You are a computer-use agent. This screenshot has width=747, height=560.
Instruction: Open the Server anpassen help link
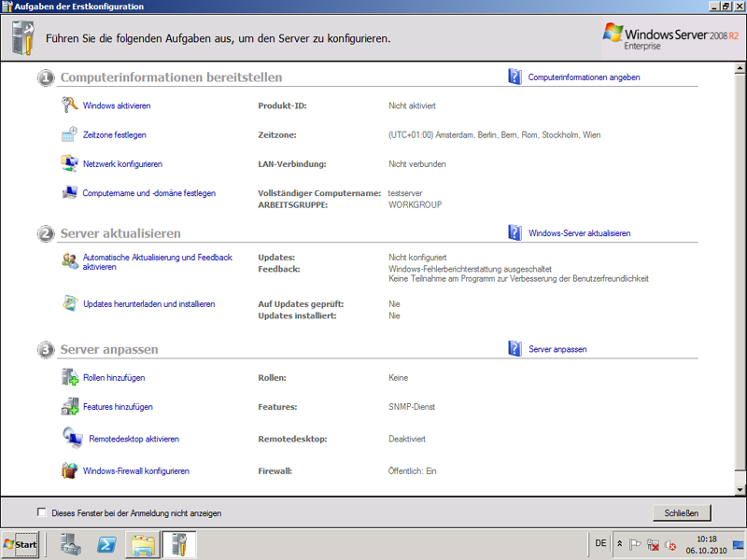tap(557, 349)
